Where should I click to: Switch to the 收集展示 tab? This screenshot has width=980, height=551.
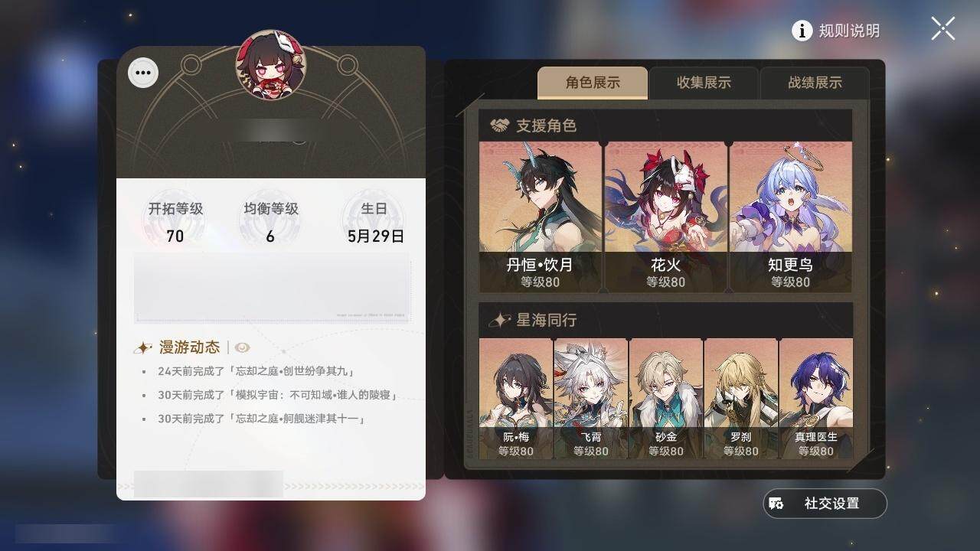pyautogui.click(x=704, y=83)
